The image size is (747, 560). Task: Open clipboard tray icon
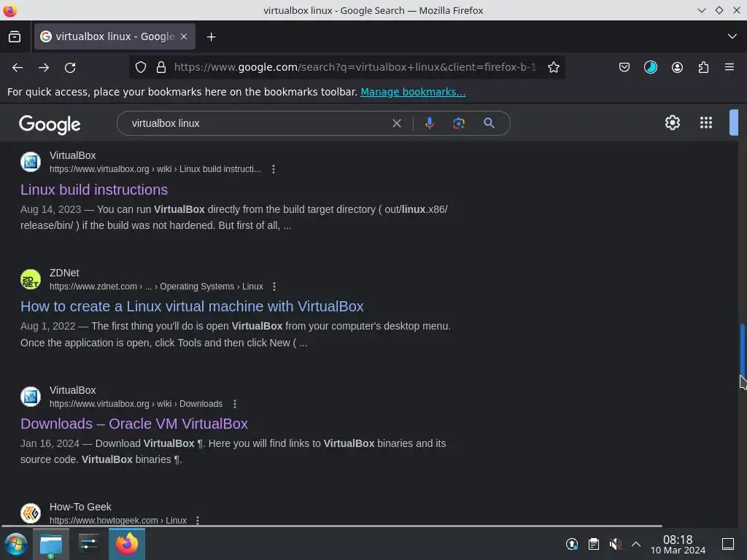(593, 544)
